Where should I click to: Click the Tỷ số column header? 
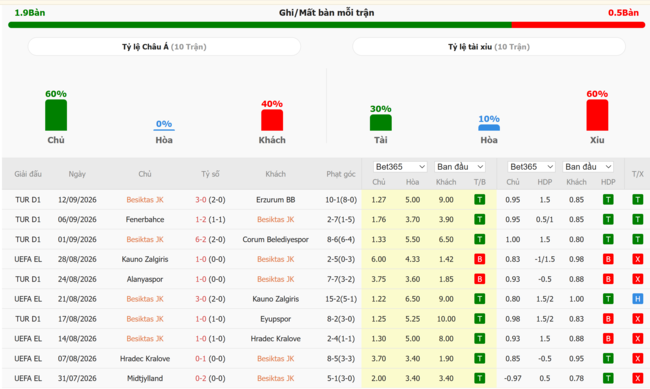pyautogui.click(x=210, y=174)
